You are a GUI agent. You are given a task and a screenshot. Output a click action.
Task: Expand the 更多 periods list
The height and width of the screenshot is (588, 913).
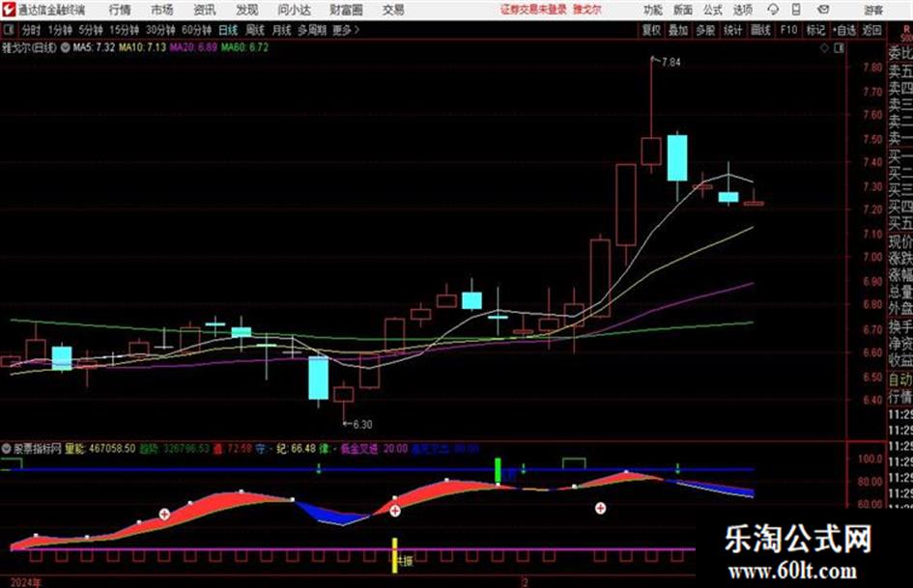[x=346, y=30]
